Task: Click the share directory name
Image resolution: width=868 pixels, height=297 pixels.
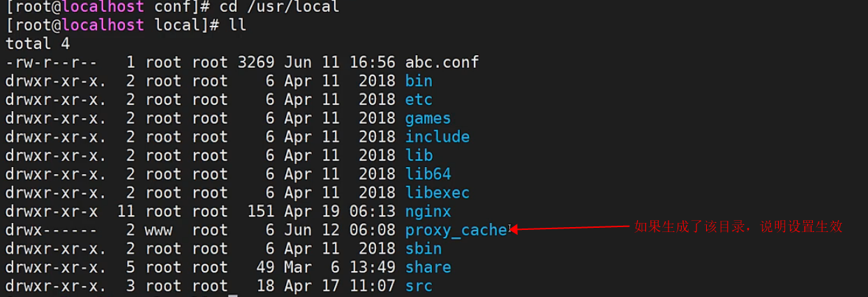Action: tap(428, 268)
